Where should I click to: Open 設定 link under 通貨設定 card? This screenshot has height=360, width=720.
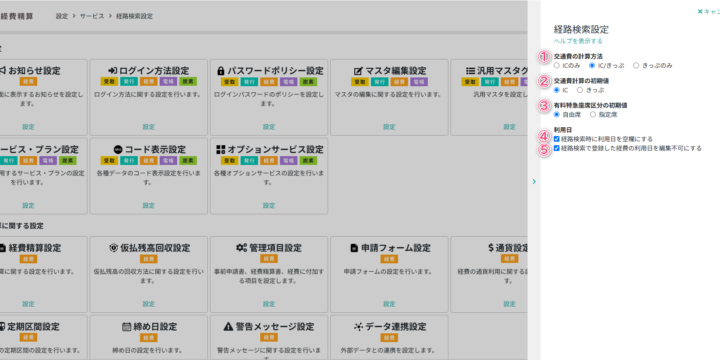click(x=510, y=304)
